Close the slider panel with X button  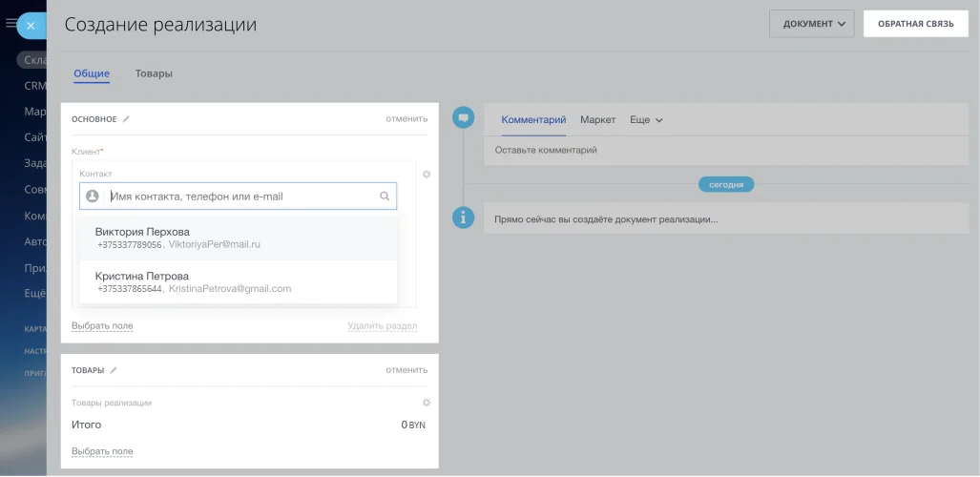pyautogui.click(x=31, y=26)
